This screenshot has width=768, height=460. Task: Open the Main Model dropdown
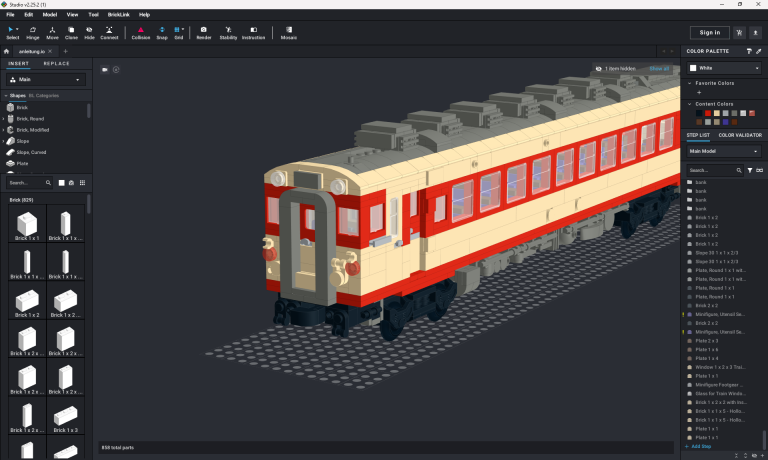[x=724, y=152]
